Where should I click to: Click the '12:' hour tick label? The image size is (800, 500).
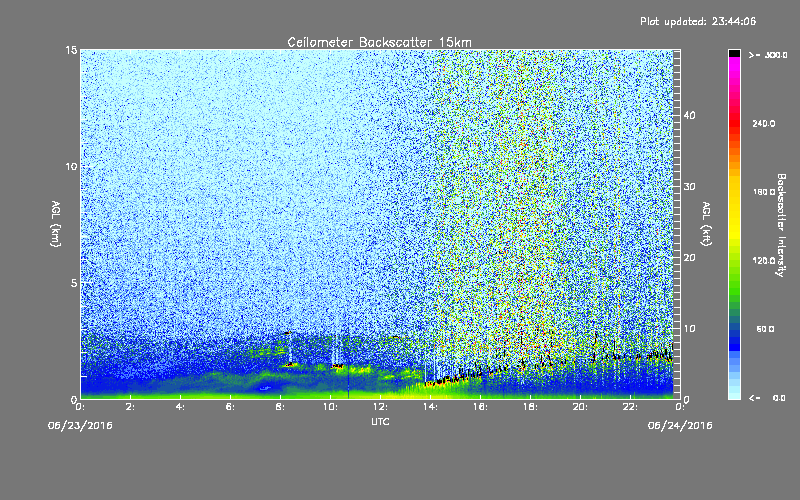coord(380,407)
